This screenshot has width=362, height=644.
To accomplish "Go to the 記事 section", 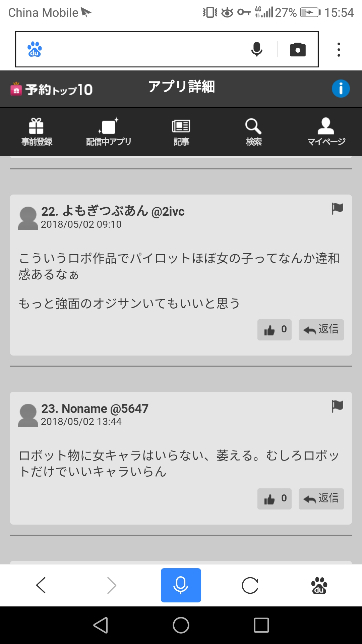I will 181,132.
